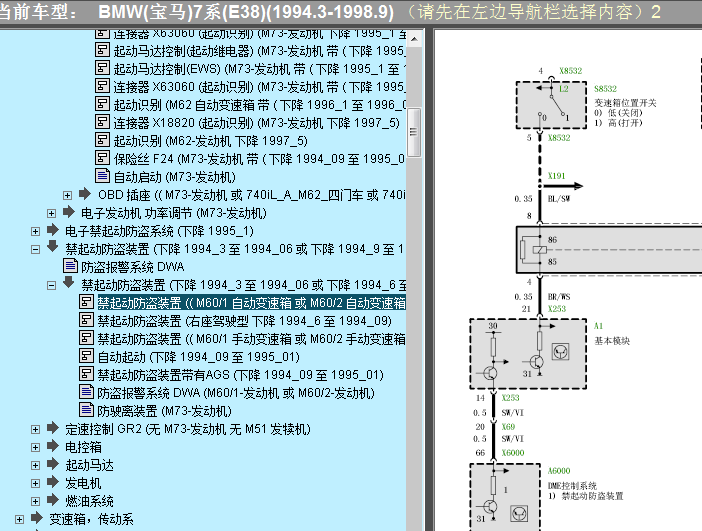Click switch label S8532 in diagram
Viewport: 702px width, 531px height.
pyautogui.click(x=605, y=89)
